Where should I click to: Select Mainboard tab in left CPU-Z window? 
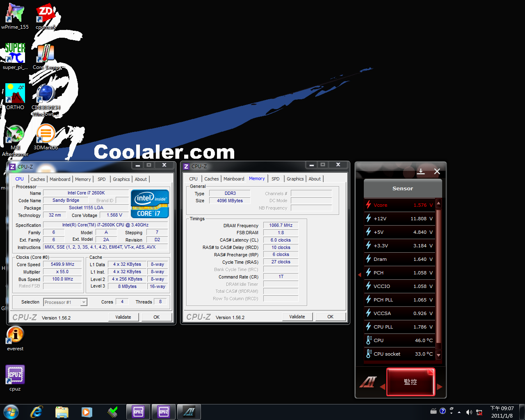point(60,179)
